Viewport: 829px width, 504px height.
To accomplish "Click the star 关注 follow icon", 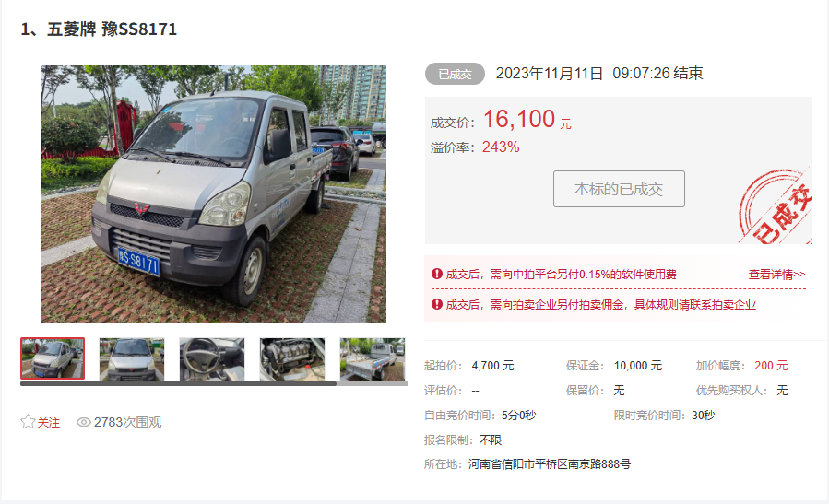I will click(x=28, y=422).
